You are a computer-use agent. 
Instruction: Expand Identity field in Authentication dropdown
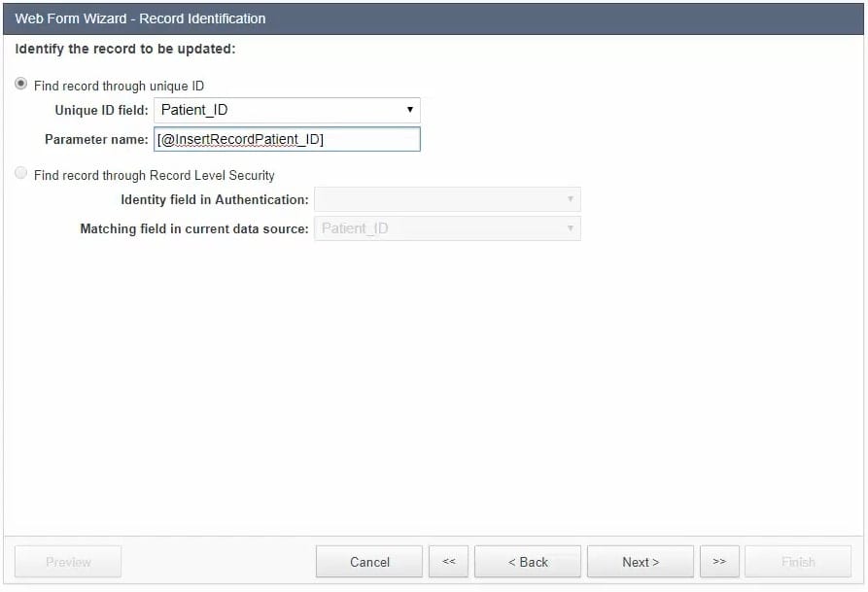pos(447,199)
